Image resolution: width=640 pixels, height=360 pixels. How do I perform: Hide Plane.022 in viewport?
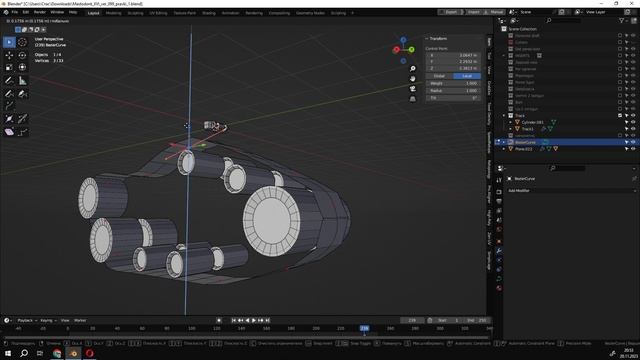(x=633, y=149)
